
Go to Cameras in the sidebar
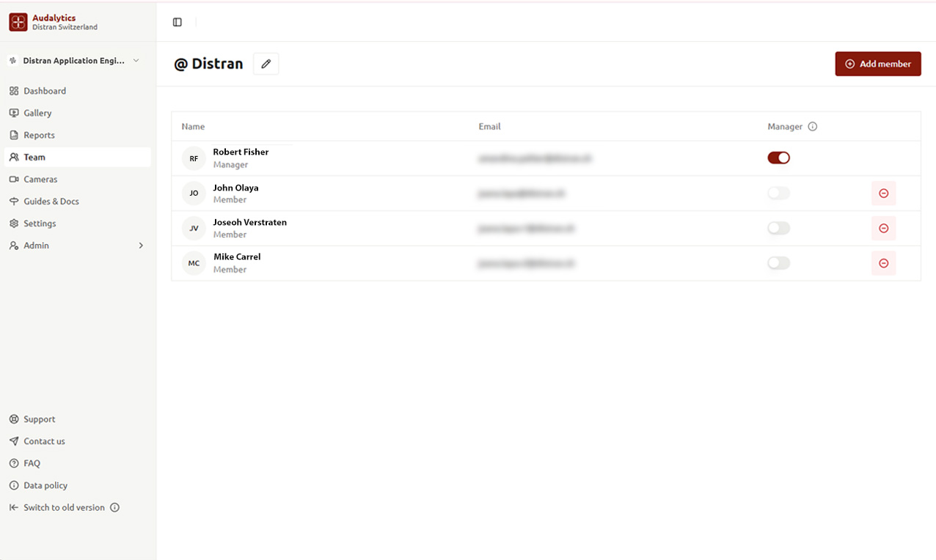tap(40, 179)
